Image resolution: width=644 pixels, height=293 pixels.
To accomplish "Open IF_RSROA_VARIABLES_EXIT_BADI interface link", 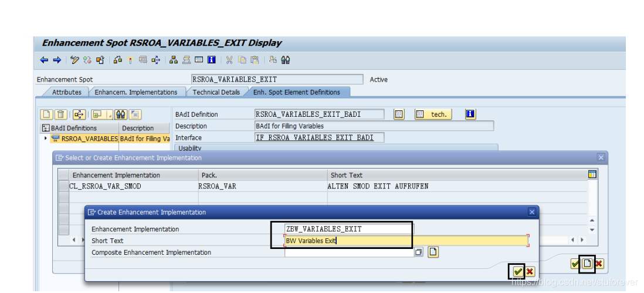I will point(314,137).
